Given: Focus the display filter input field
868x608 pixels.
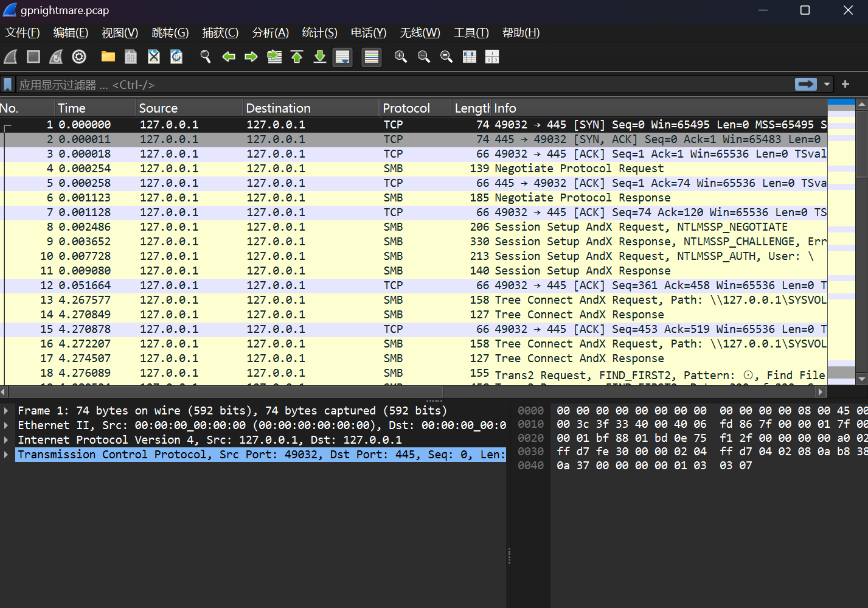Looking at the screenshot, I should coord(404,85).
